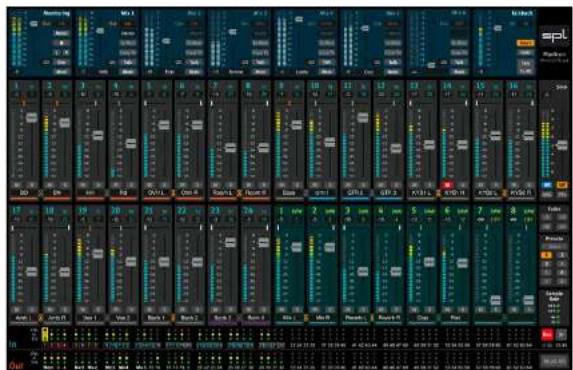Click the channel 16 number header
The image size is (573, 370).
click(514, 86)
